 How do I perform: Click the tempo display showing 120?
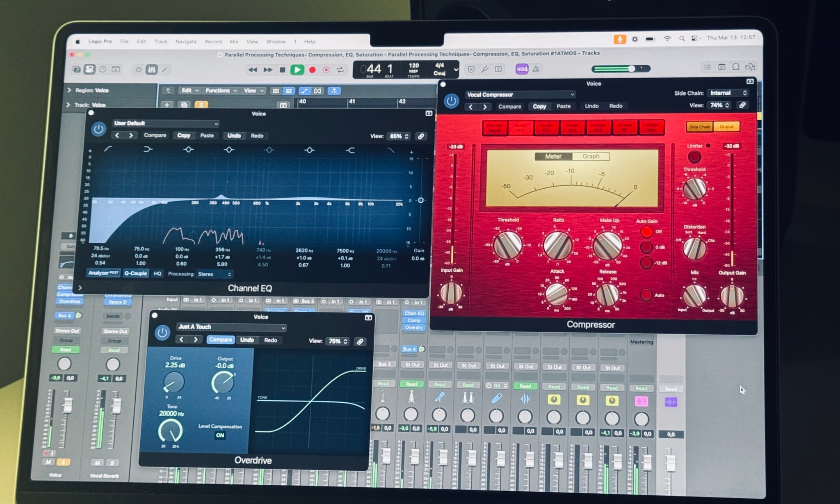coord(414,66)
